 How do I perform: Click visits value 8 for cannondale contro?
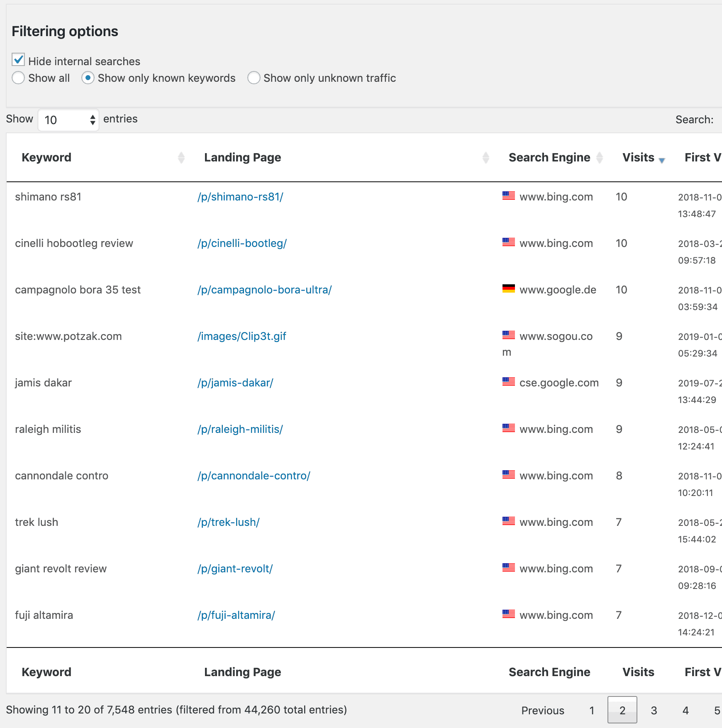(619, 476)
